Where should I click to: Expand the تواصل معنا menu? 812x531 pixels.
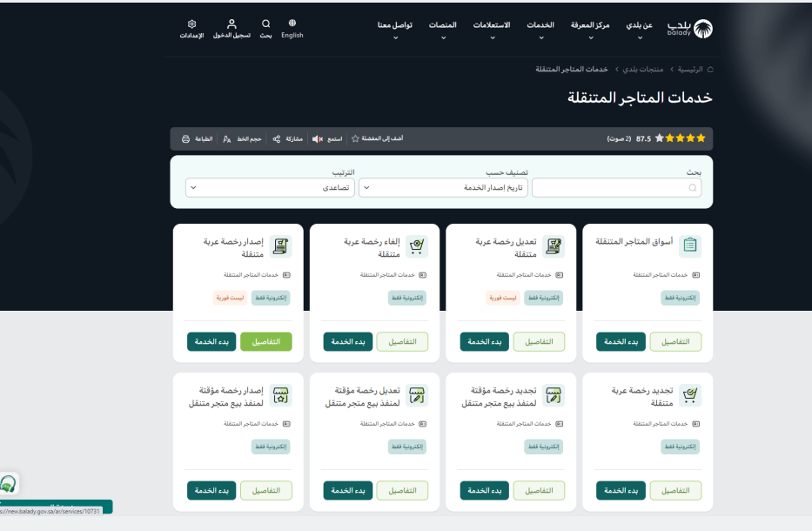(x=394, y=30)
